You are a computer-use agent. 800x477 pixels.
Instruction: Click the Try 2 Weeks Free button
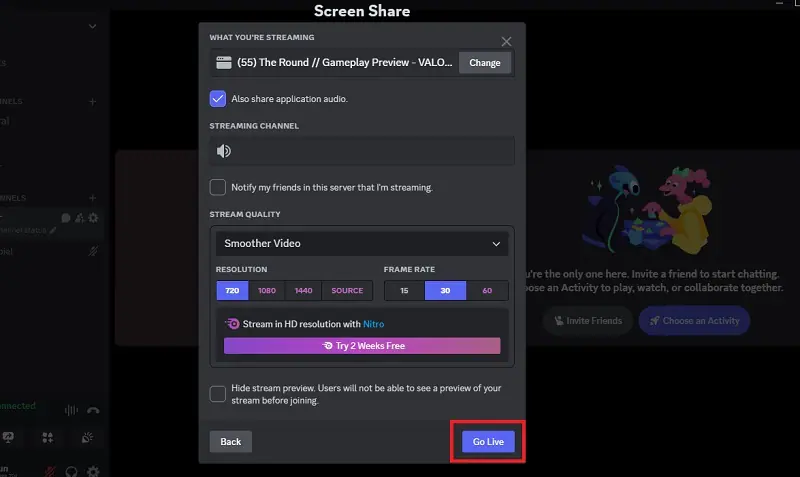362,345
